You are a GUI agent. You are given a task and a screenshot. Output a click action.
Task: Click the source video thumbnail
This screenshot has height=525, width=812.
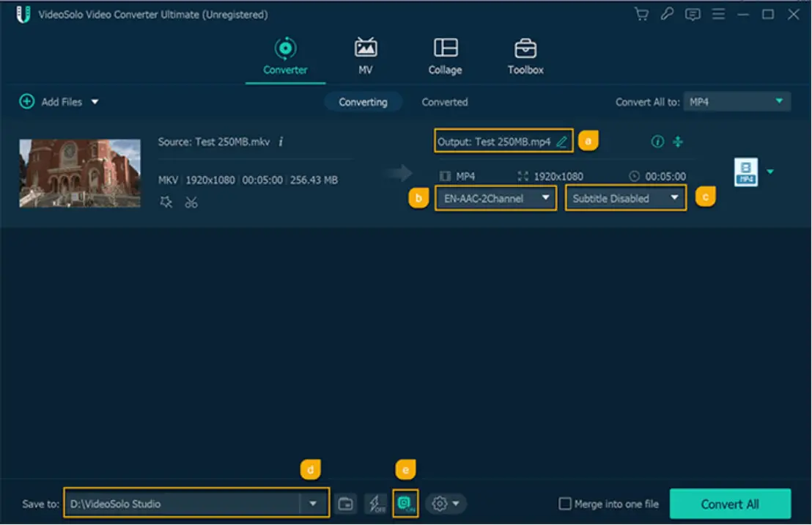coord(80,172)
